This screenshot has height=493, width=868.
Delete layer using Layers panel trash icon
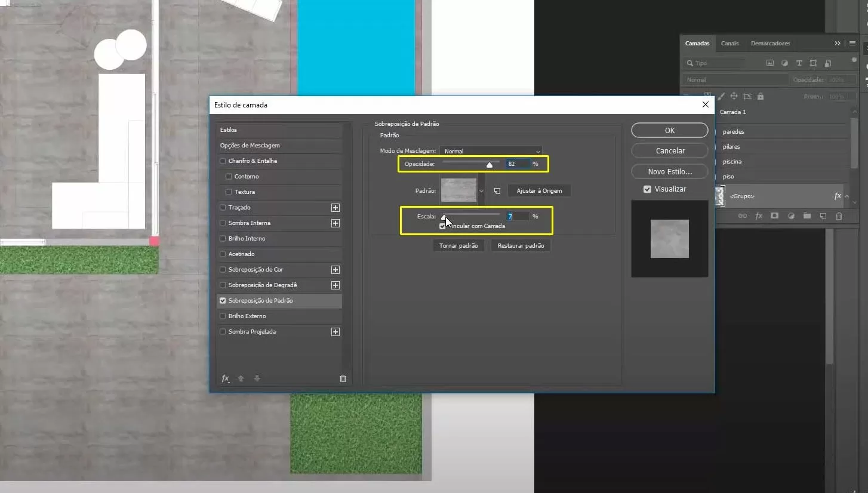[839, 216]
